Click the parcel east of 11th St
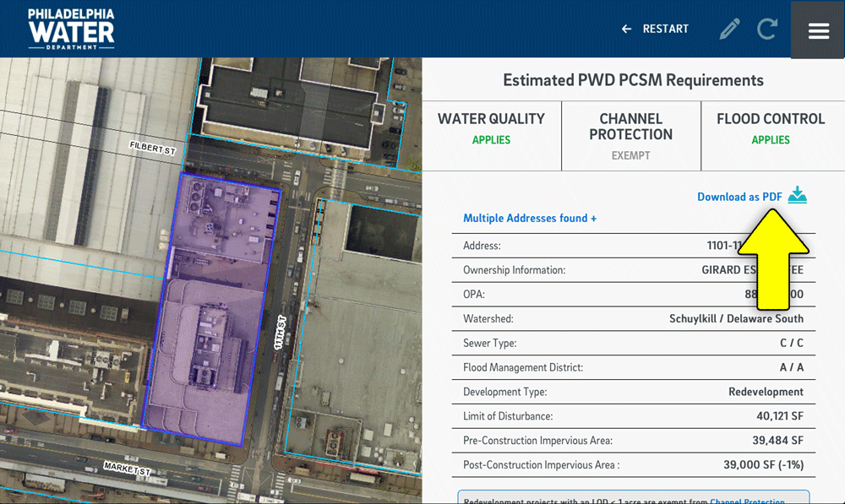Image resolution: width=845 pixels, height=504 pixels. click(363, 338)
